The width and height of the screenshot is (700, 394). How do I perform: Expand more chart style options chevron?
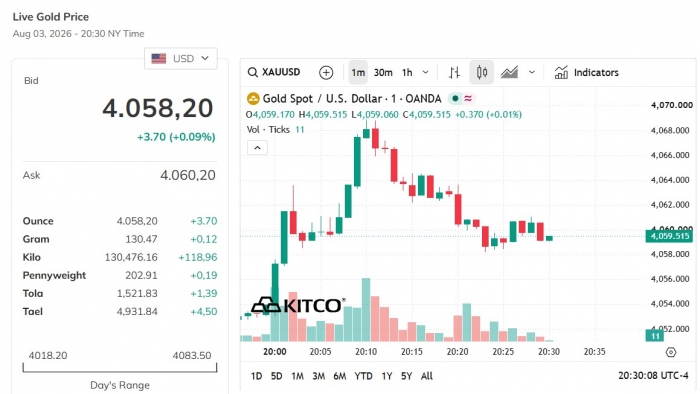tap(532, 72)
